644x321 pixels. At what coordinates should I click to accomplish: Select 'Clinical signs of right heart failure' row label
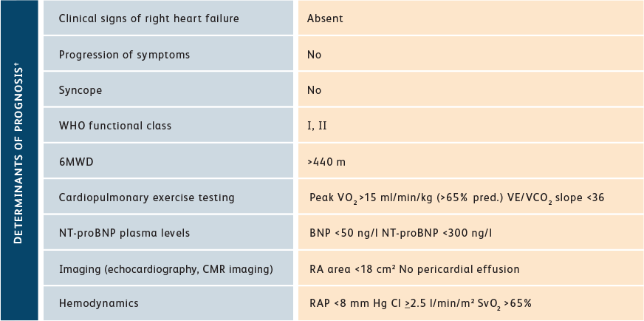point(148,18)
